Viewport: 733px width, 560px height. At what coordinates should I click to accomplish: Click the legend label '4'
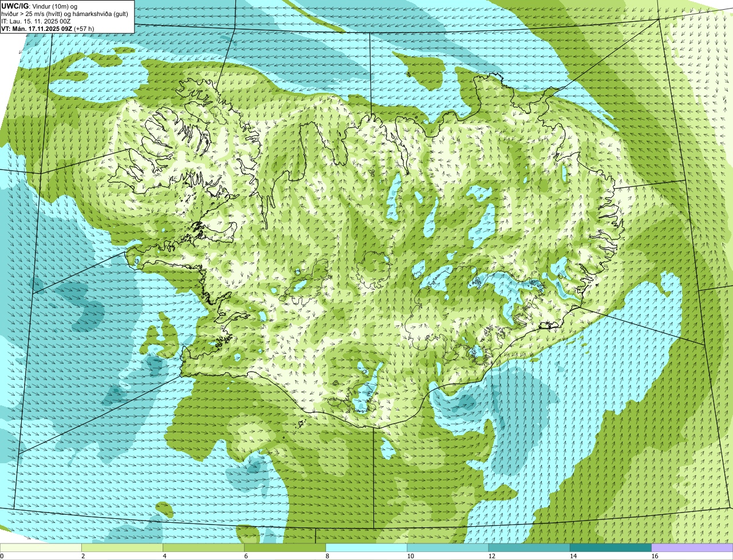point(164,556)
